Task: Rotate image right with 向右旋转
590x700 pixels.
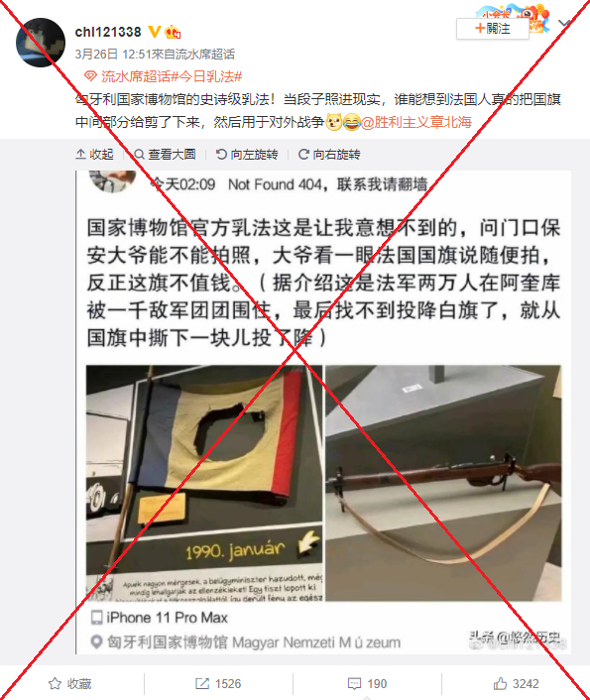Action: pyautogui.click(x=329, y=155)
